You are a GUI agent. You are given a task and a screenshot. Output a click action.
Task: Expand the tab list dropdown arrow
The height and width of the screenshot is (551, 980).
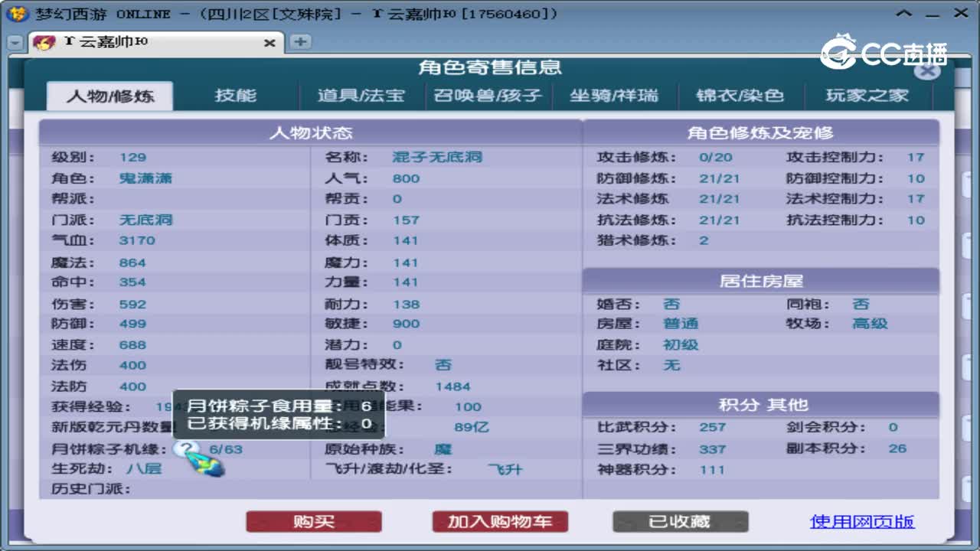(15, 43)
